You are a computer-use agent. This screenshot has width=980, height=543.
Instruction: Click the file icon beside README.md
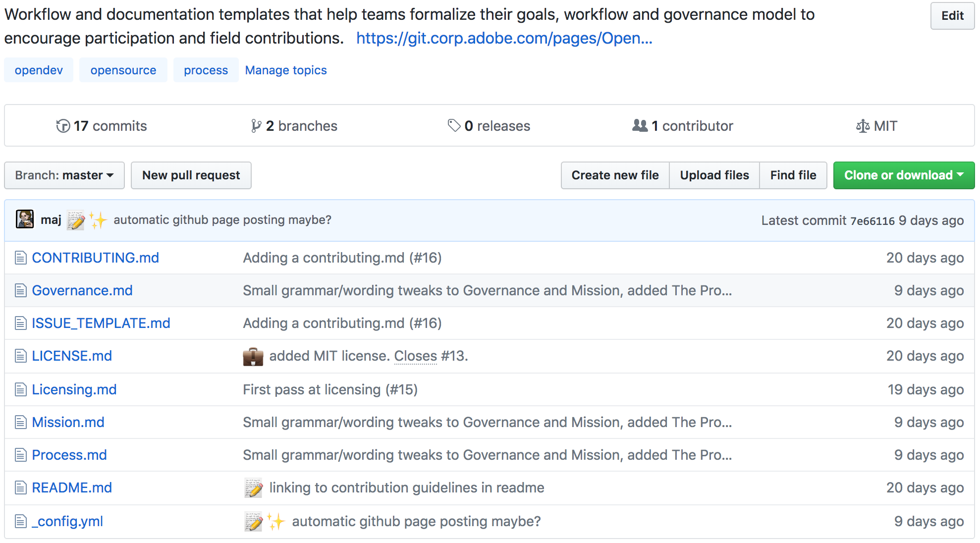tap(20, 488)
